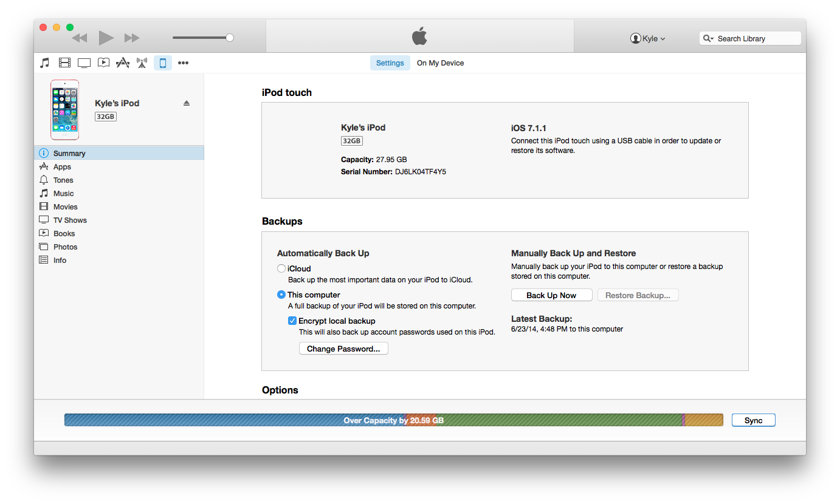Choose the iCloud backup radio button
The width and height of the screenshot is (840, 504).
pos(281,268)
